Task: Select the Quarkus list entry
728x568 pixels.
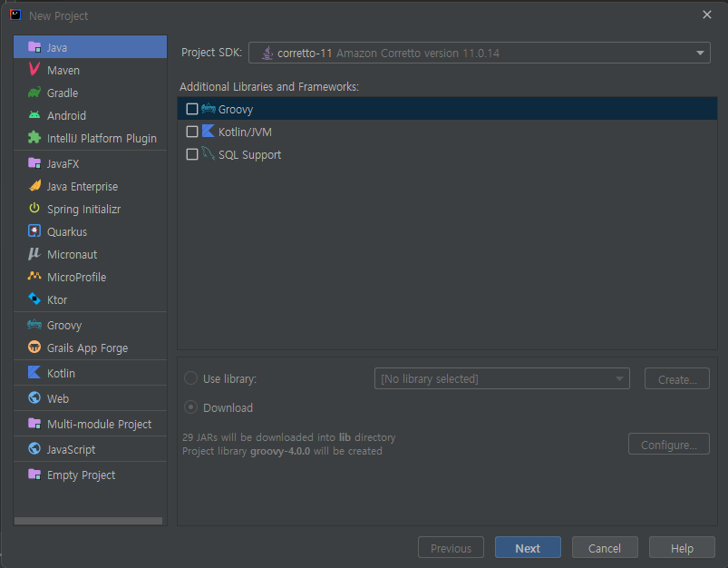Action: 90,232
